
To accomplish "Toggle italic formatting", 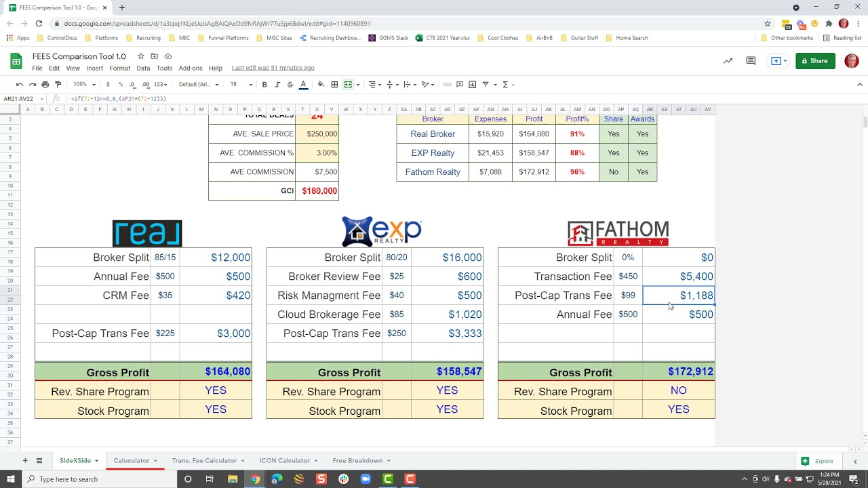I will click(277, 85).
